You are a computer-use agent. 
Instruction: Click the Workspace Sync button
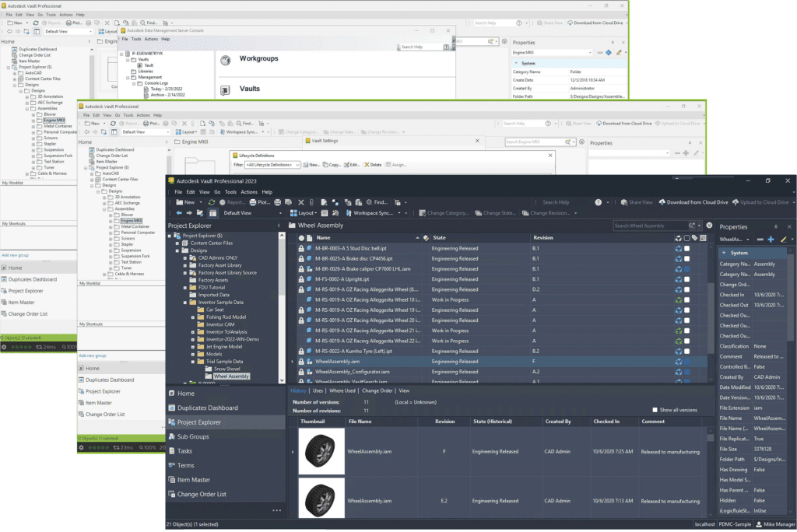pyautogui.click(x=374, y=213)
